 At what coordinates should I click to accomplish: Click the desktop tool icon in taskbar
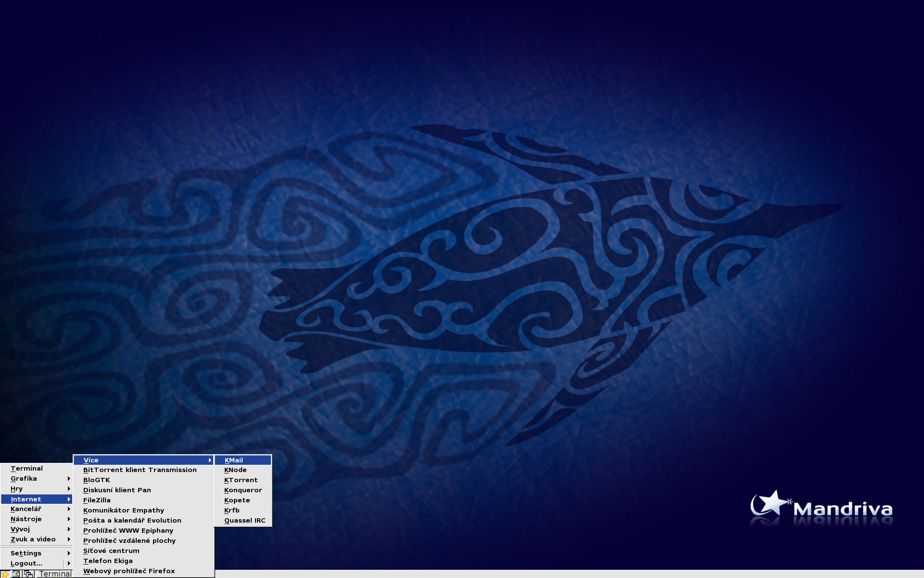[x=16, y=574]
